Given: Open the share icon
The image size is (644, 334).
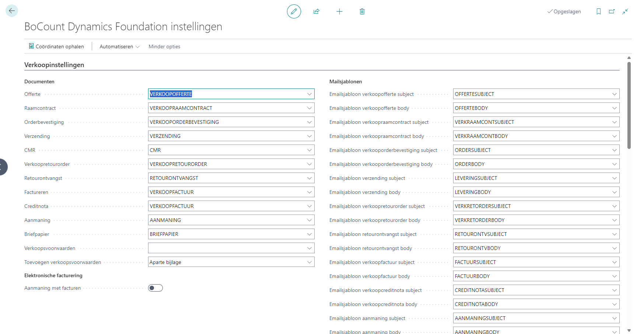Looking at the screenshot, I should [x=316, y=11].
